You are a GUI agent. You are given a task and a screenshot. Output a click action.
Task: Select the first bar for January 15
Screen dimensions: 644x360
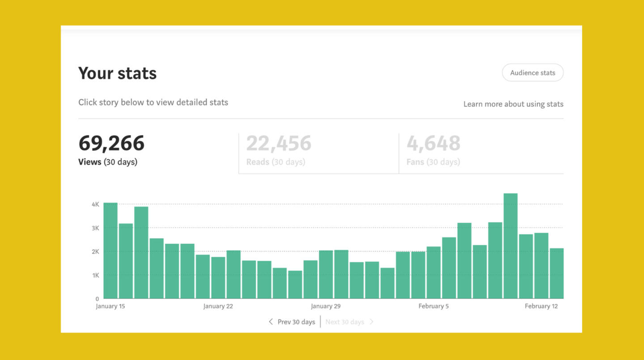(110, 251)
